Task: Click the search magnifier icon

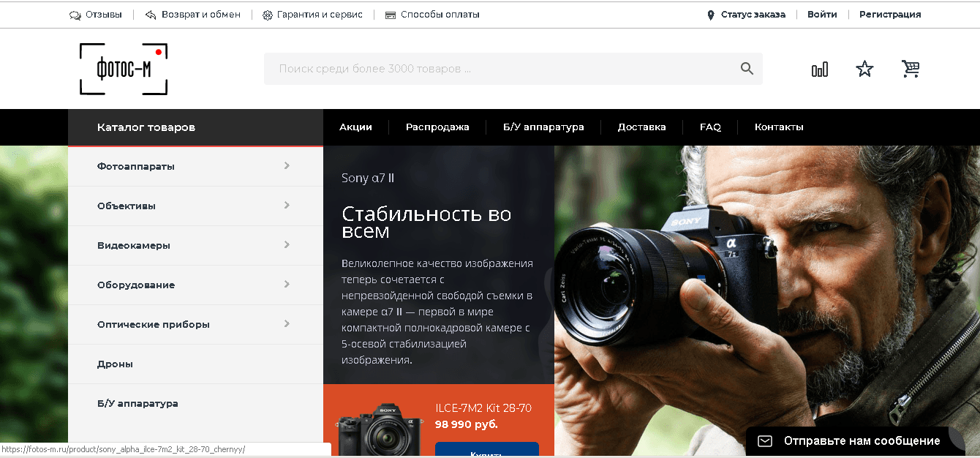Action: pyautogui.click(x=746, y=68)
